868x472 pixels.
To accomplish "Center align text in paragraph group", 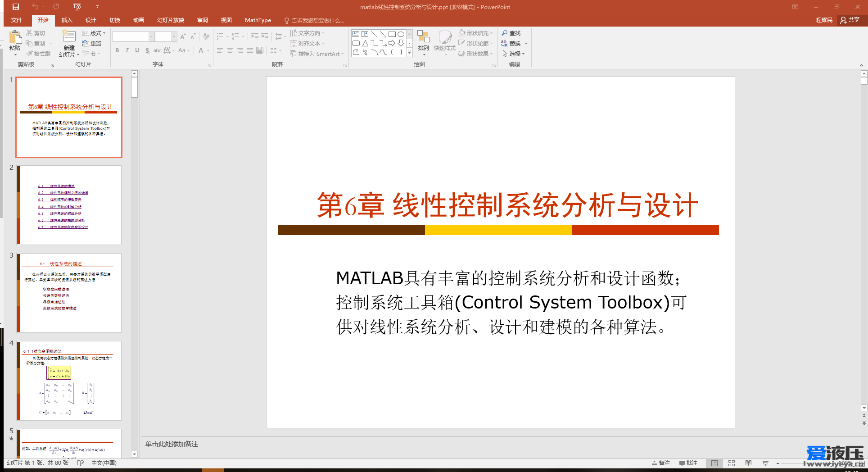I will point(230,50).
